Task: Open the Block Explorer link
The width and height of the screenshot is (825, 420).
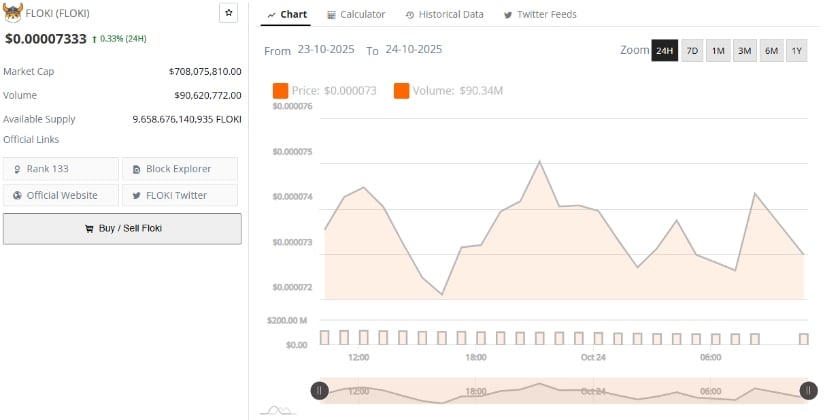Action: pyautogui.click(x=180, y=169)
